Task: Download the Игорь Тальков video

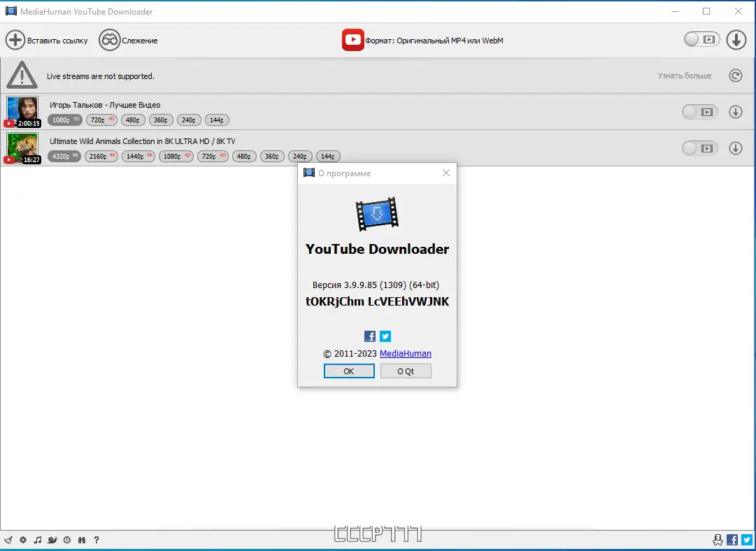Action: [736, 112]
